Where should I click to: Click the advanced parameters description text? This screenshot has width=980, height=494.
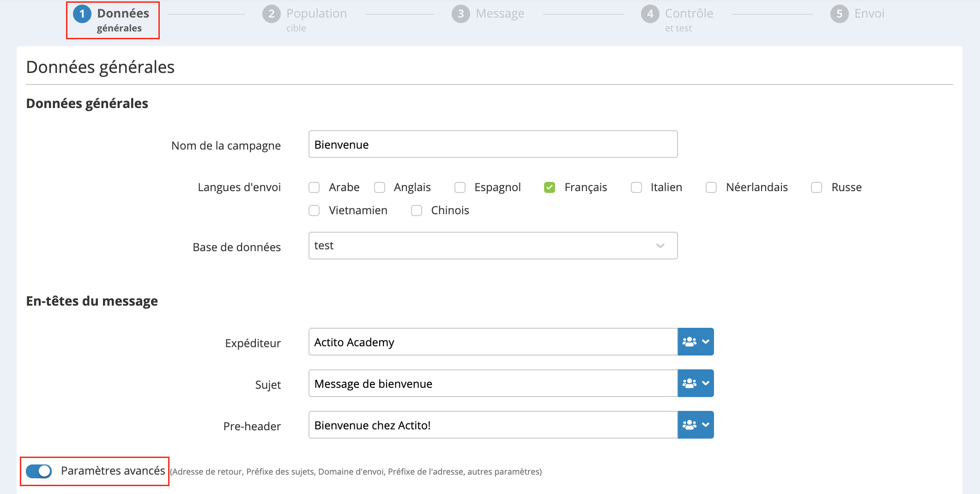tap(356, 472)
